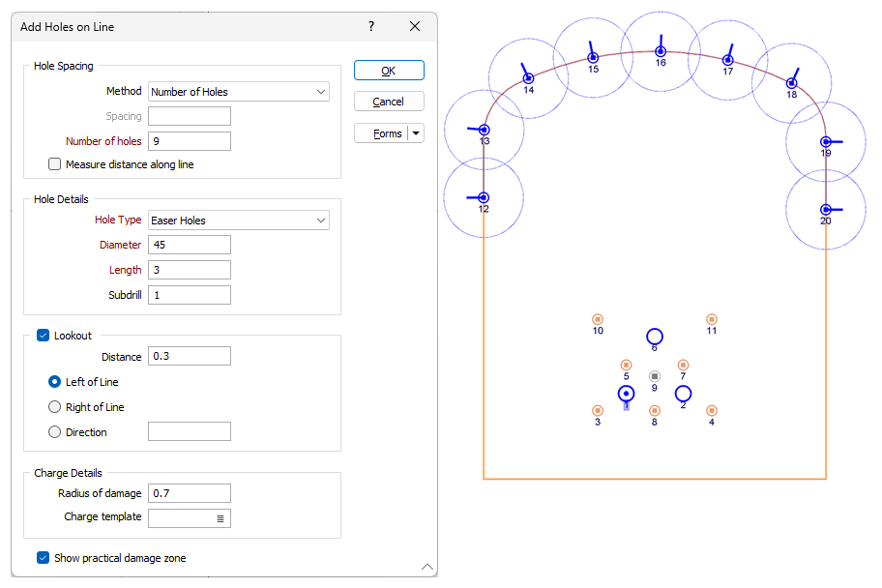Uncheck the Lookout checkbox

pos(43,336)
